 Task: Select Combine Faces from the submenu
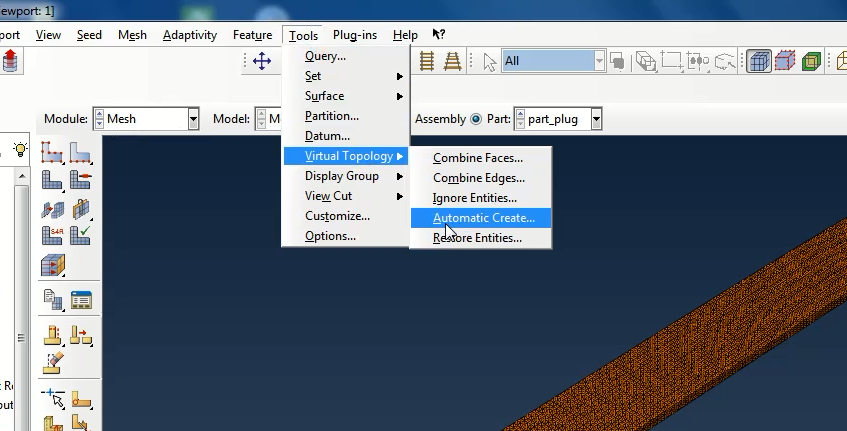[x=477, y=158]
